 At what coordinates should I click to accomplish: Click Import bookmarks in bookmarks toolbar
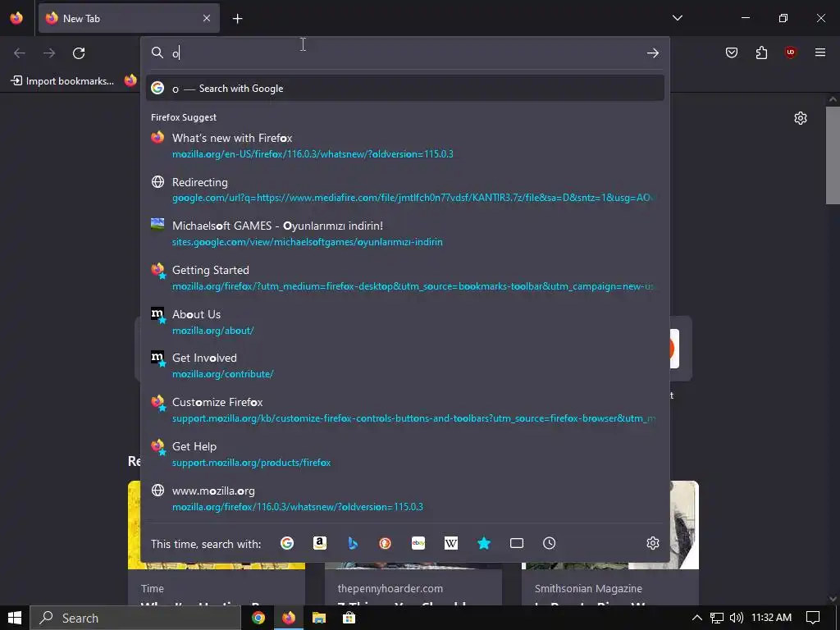click(62, 81)
